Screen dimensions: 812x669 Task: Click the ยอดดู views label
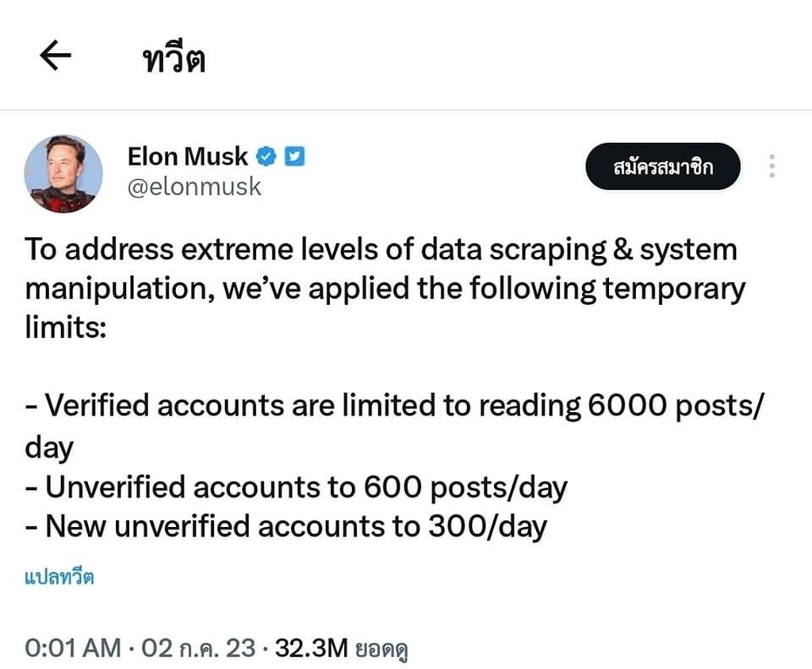(x=381, y=649)
